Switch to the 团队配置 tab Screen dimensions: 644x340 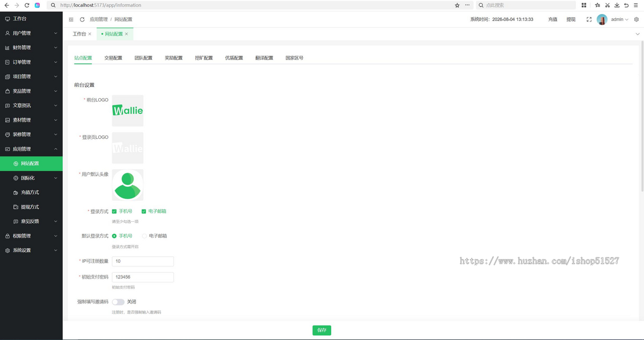point(143,58)
